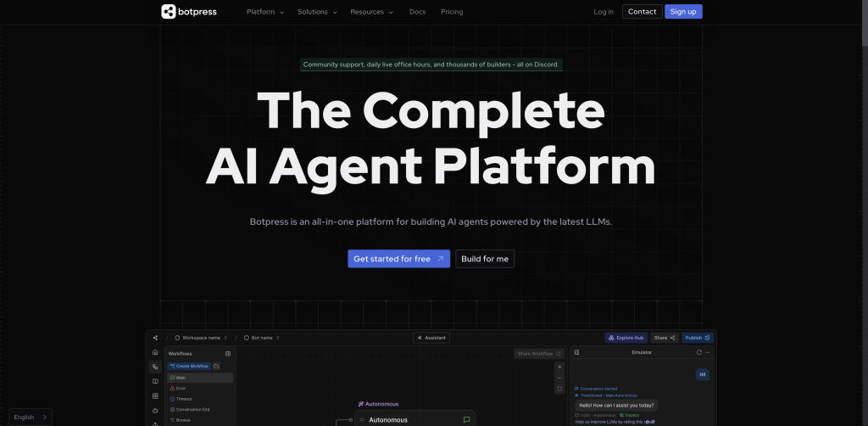
Task: Click Get started for free
Action: pos(398,259)
